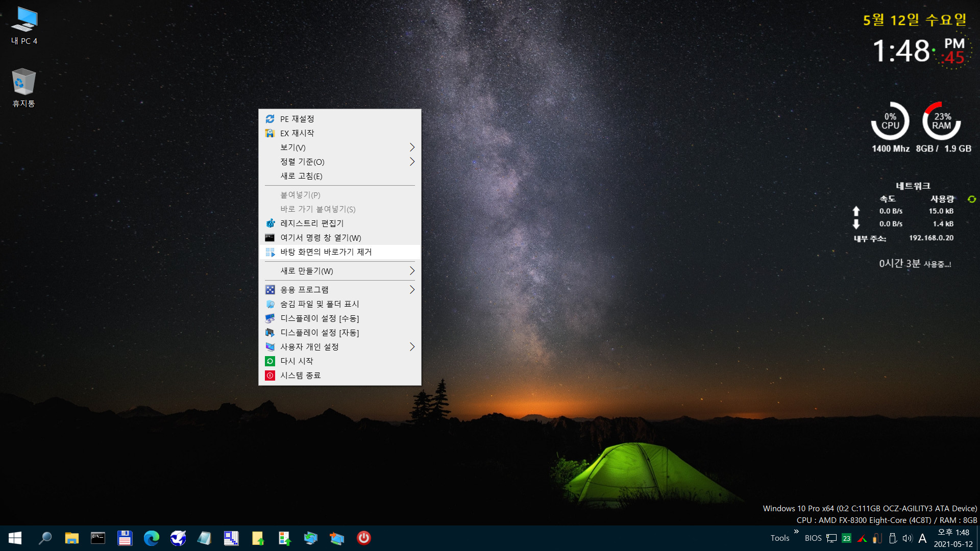Click the green 다시 시작 icon in menu
980x551 pixels.
(270, 361)
